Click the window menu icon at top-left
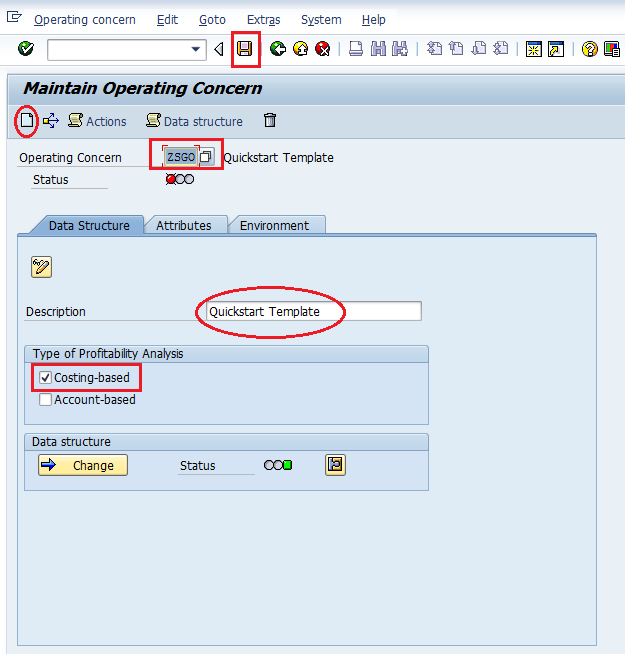 pyautogui.click(x=14, y=18)
